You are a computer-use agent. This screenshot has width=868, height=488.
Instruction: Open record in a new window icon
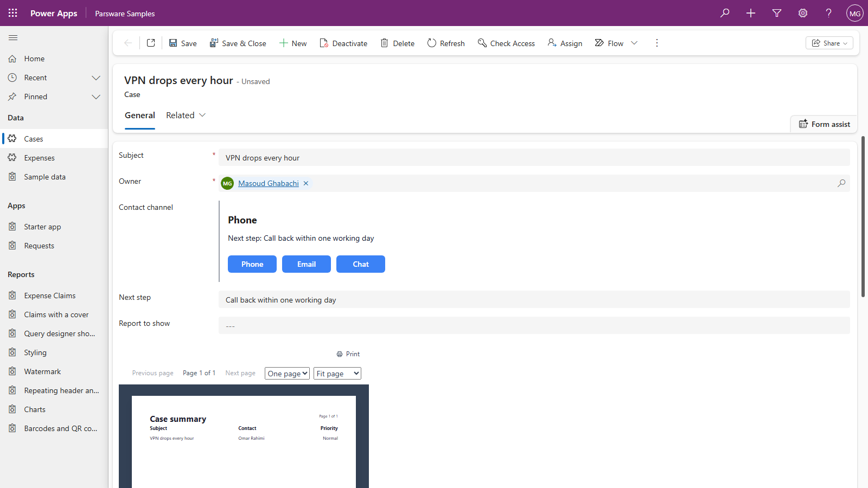click(151, 43)
